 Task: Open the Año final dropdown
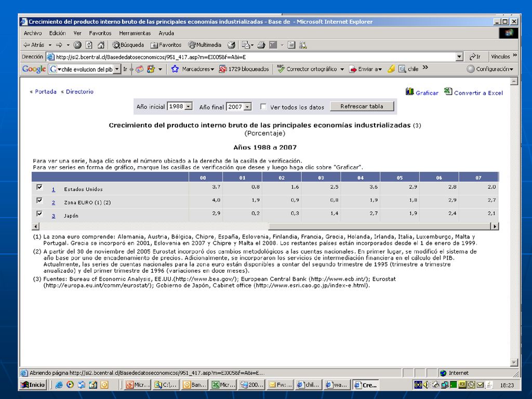[248, 107]
